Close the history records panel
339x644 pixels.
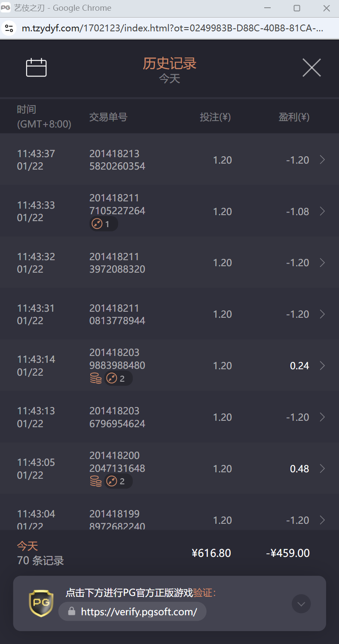tap(312, 67)
